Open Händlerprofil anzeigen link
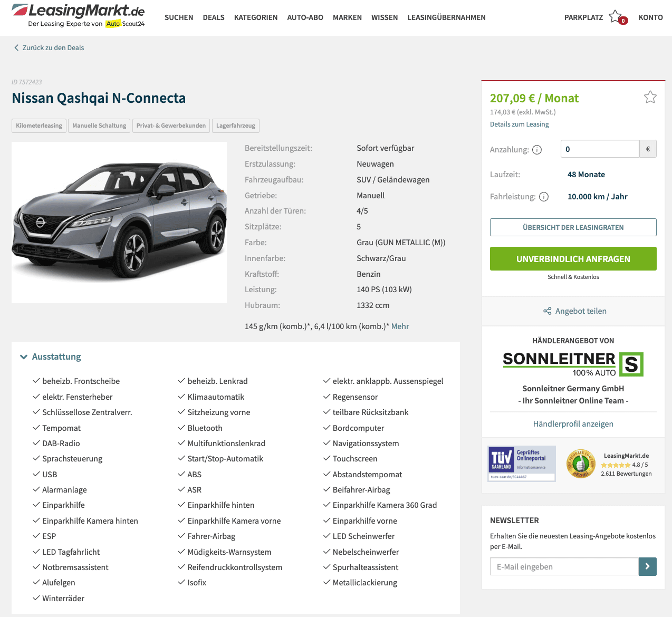This screenshot has height=617, width=672. [x=573, y=424]
